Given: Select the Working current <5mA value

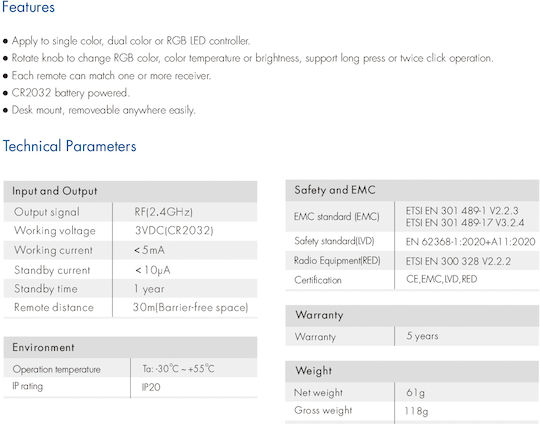Looking at the screenshot, I should 149,250.
